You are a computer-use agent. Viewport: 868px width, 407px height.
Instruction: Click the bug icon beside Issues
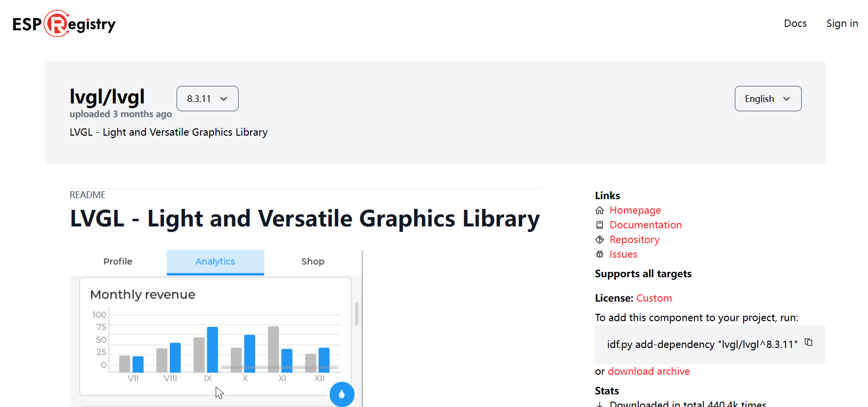tap(600, 254)
